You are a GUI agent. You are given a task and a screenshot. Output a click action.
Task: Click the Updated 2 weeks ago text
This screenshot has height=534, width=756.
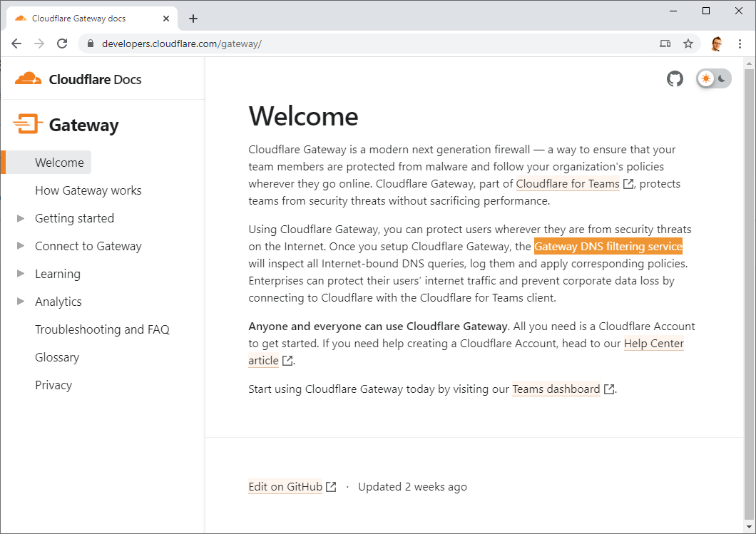point(412,487)
